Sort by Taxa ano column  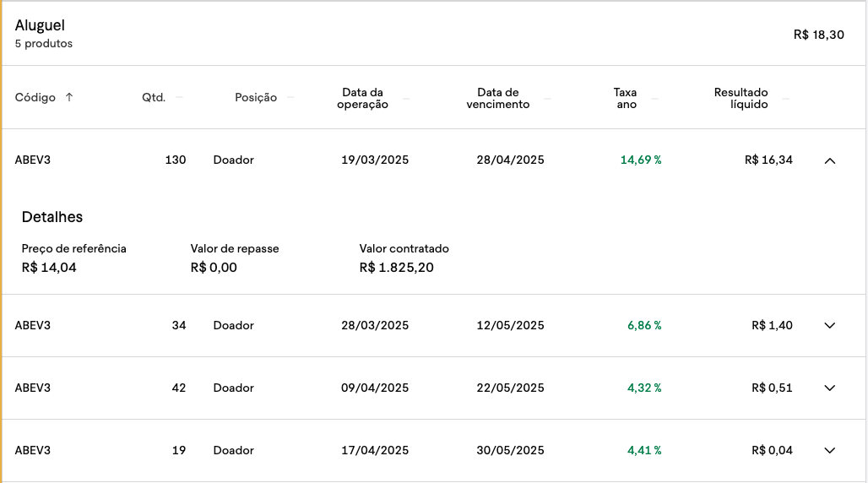coord(626,98)
